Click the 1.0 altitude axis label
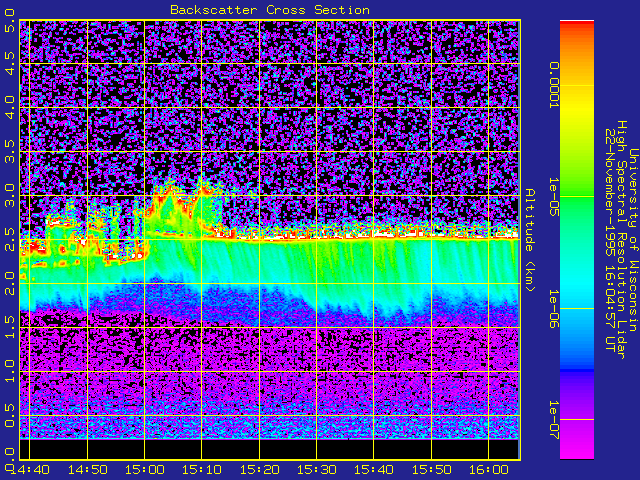This screenshot has width=640, height=480. point(9,371)
